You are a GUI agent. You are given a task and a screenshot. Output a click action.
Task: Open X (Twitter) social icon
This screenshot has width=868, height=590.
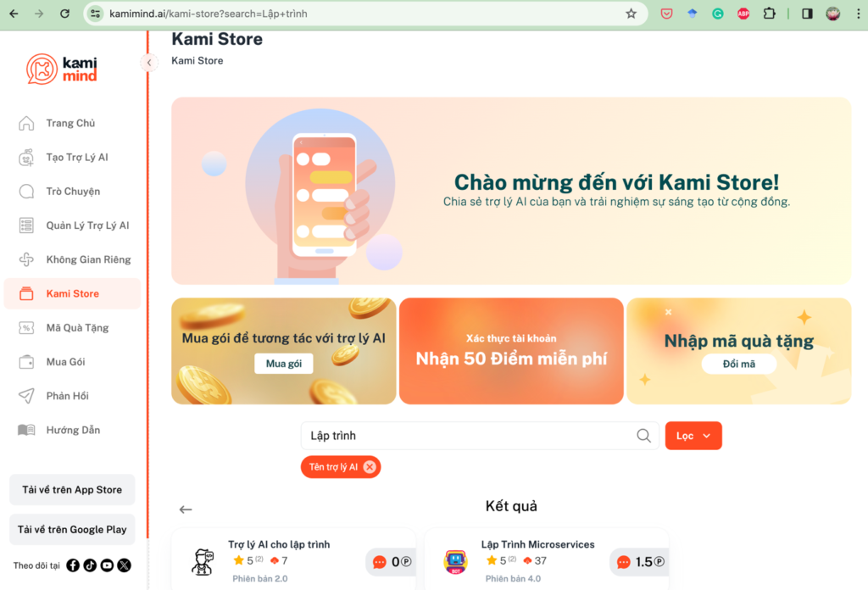click(x=125, y=565)
